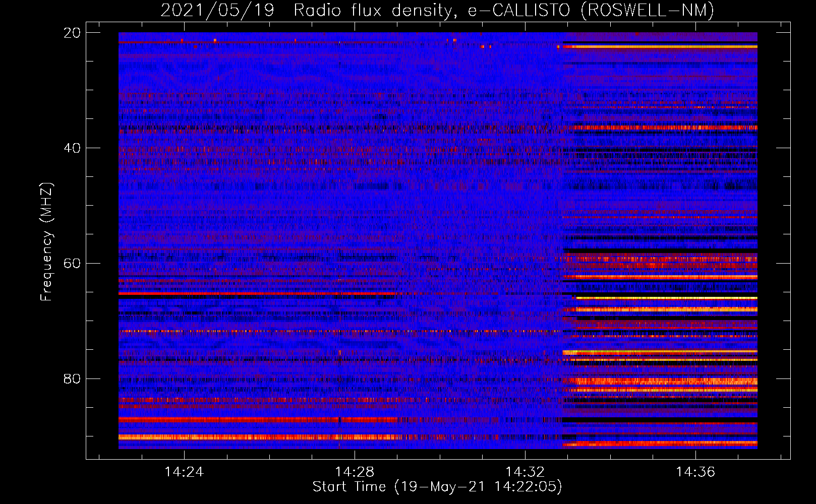Click the 80 frequency axis label
The height and width of the screenshot is (504, 816).
click(72, 379)
